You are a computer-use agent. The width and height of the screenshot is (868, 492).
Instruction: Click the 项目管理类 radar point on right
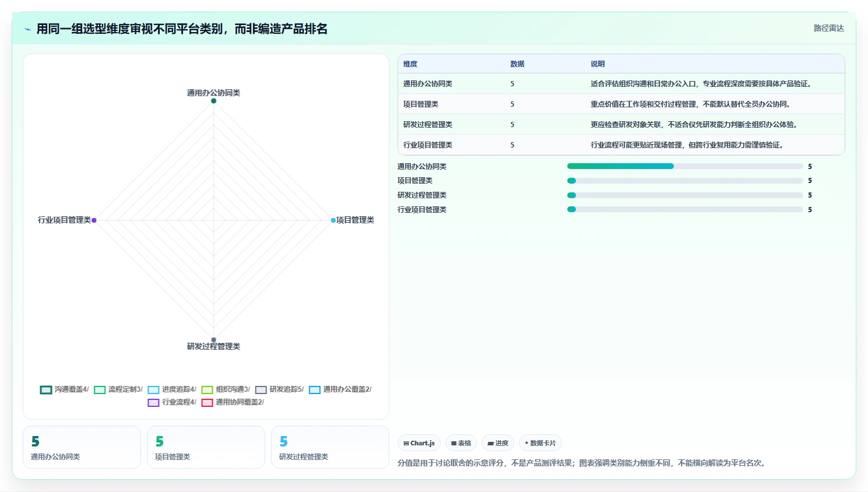pyautogui.click(x=333, y=220)
